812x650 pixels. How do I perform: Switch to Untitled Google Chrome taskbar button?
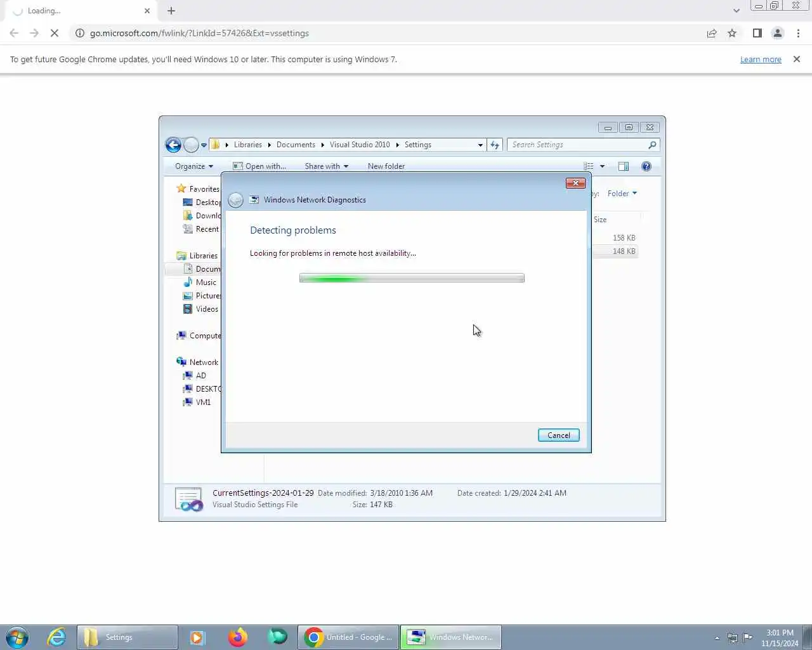pos(348,637)
